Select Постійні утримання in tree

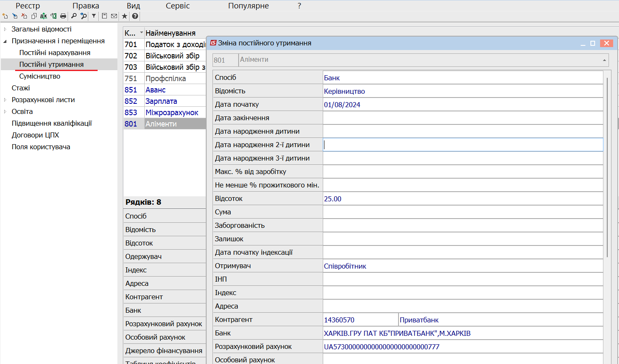pos(51,64)
